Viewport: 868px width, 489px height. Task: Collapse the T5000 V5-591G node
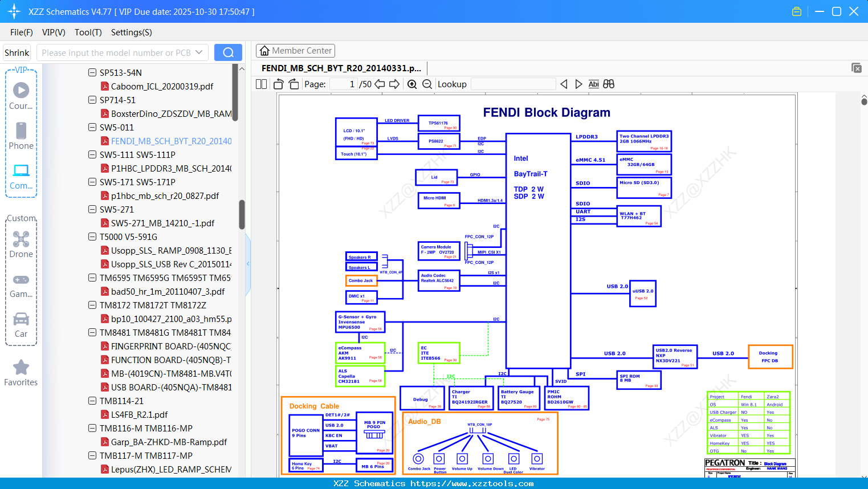[x=92, y=237]
